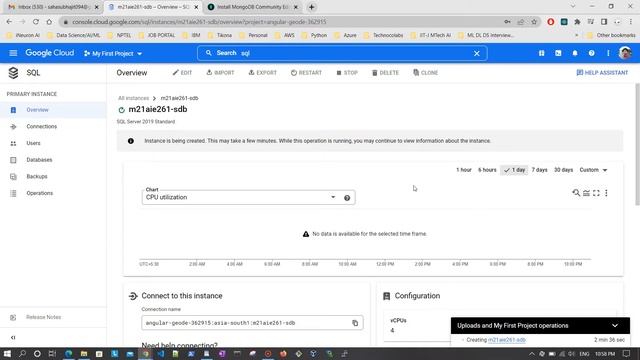Click the user account avatar
Screen dimensions: 640x360
coord(625,53)
